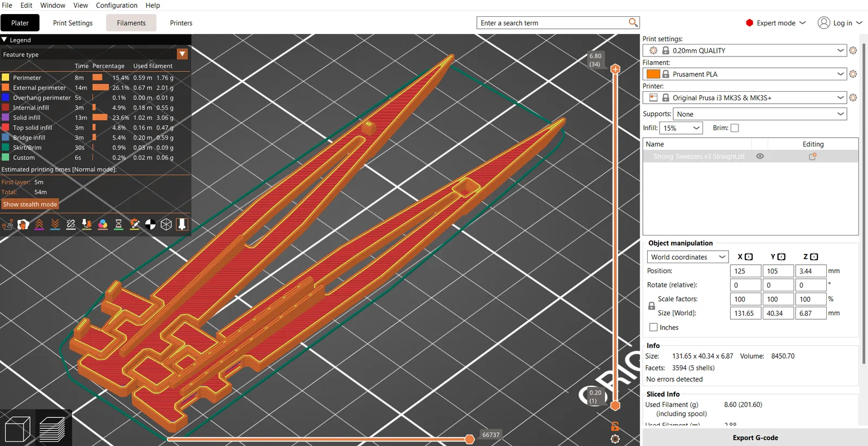Open Expert mode dropdown

pyautogui.click(x=776, y=23)
